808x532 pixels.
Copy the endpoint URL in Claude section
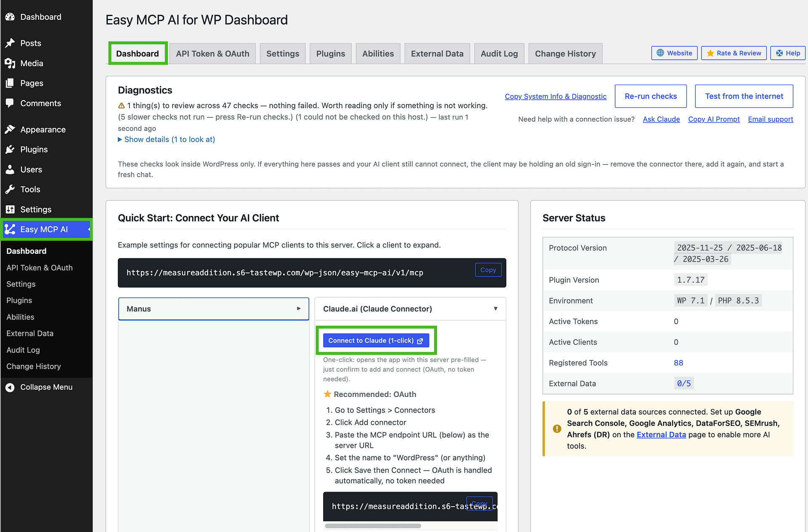[x=479, y=503]
